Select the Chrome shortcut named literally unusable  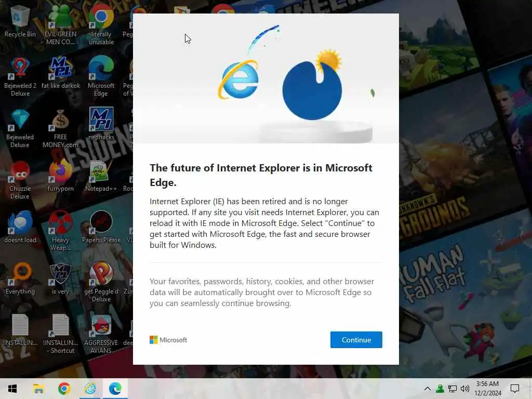(x=101, y=25)
